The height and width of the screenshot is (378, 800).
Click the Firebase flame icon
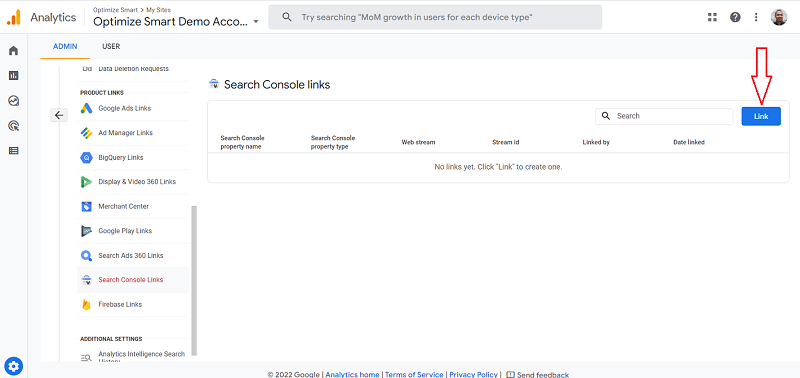coord(86,305)
